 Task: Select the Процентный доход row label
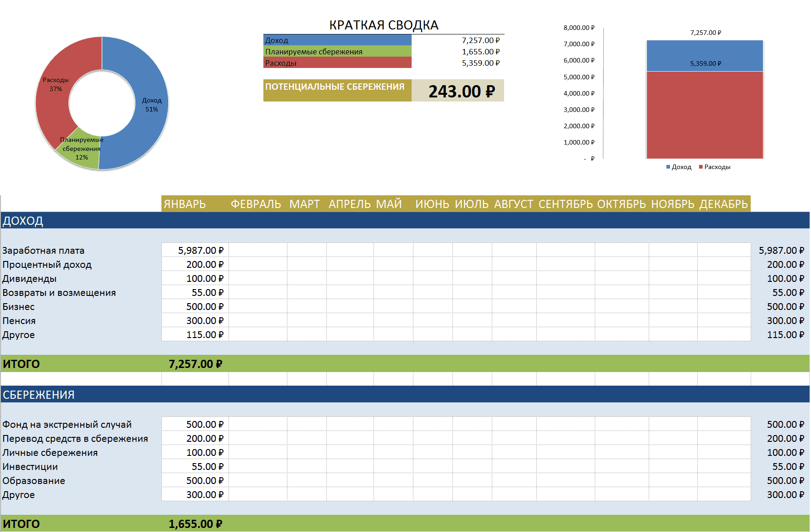[x=47, y=264]
